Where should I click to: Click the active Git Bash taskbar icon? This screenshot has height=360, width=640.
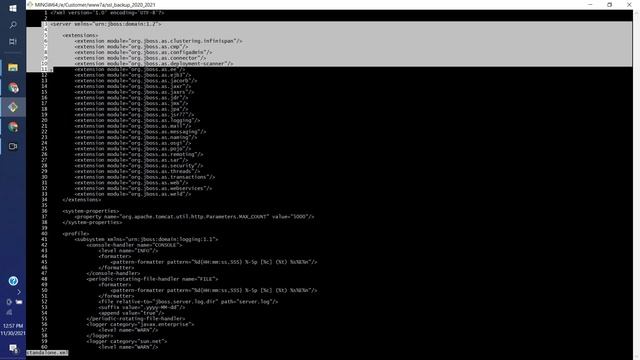(13, 107)
